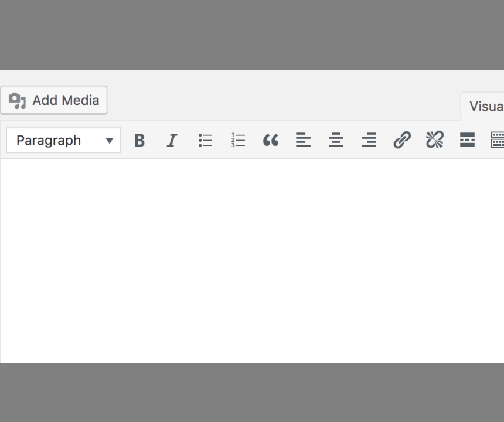Screen dimensions: 504x422
Task: Apply blockquote formatting
Action: click(x=270, y=140)
